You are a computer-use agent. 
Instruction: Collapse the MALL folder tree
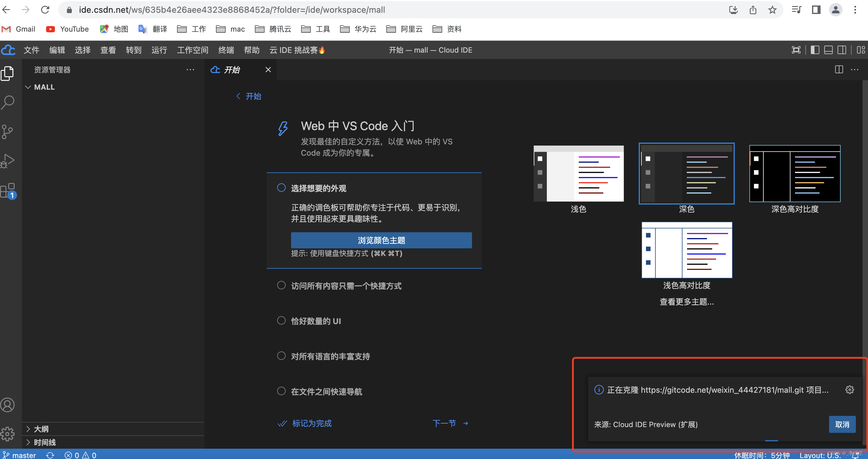(28, 87)
